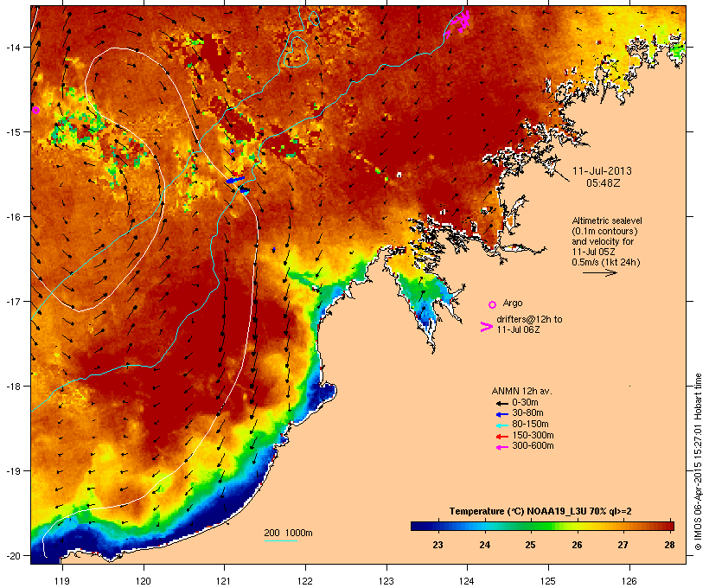709x588 pixels.
Task: Click the magenta Argo float marker near 119E
Action: (x=35, y=110)
